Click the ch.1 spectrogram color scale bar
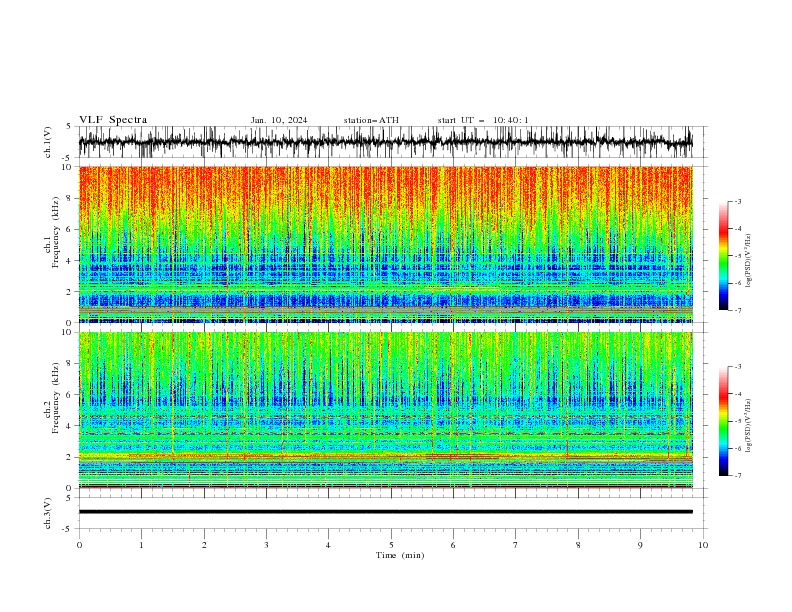 pyautogui.click(x=723, y=256)
